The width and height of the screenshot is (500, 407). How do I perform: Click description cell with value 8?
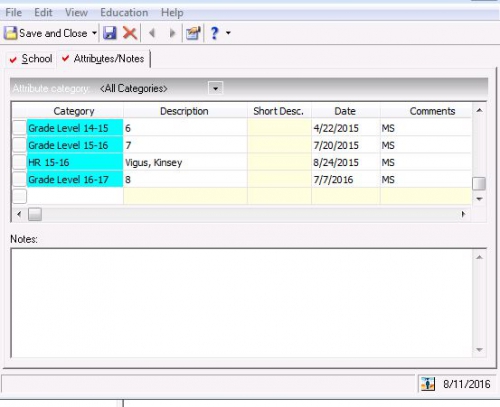click(185, 180)
